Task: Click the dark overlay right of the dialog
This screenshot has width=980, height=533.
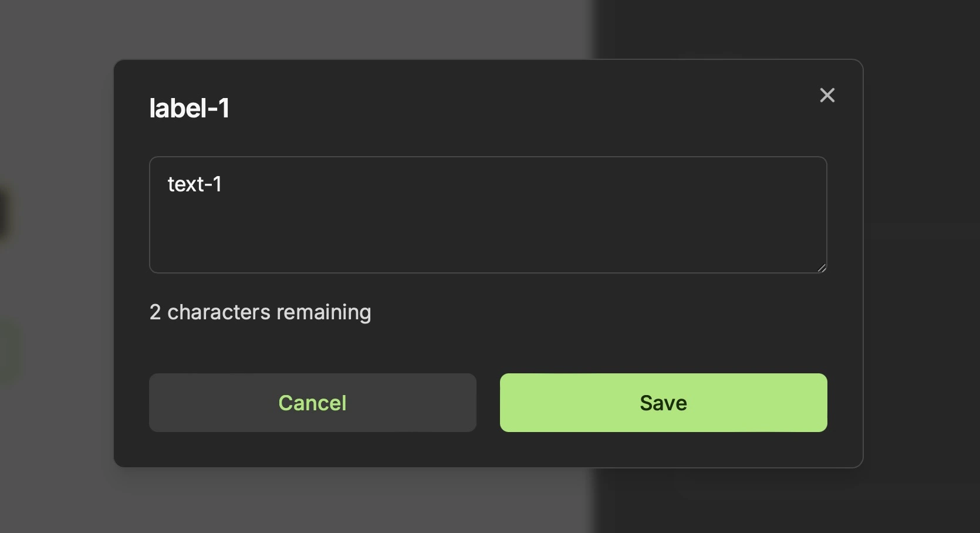Action: 921,264
